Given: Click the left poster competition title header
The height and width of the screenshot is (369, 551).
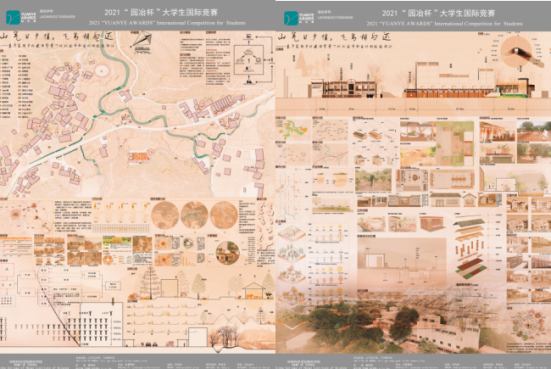Looking at the screenshot, I should click(x=161, y=13).
